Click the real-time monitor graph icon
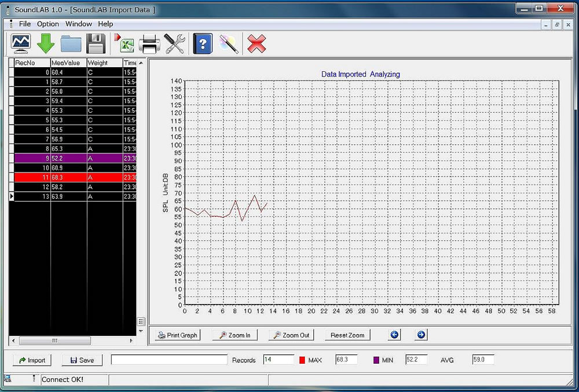This screenshot has height=392, width=579. click(21, 43)
